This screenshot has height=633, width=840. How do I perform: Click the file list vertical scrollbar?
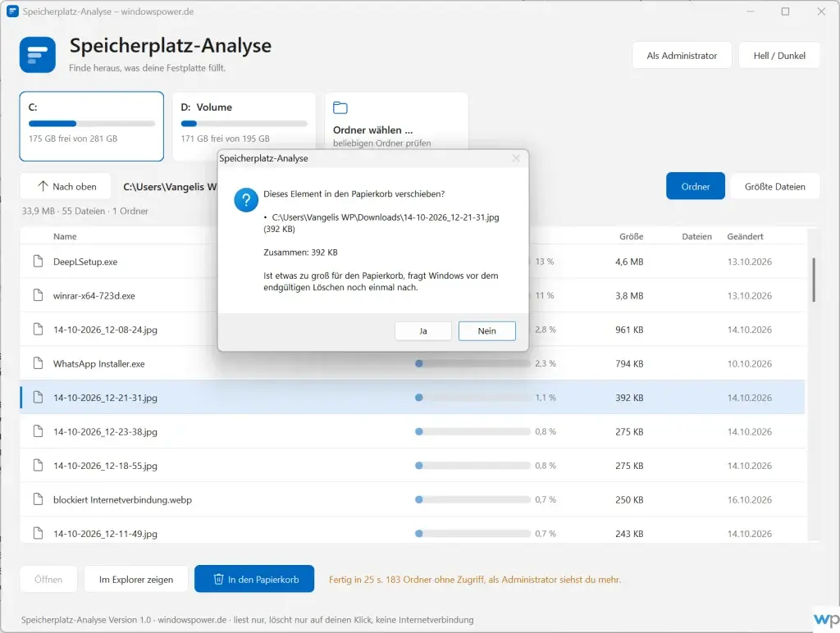(813, 280)
